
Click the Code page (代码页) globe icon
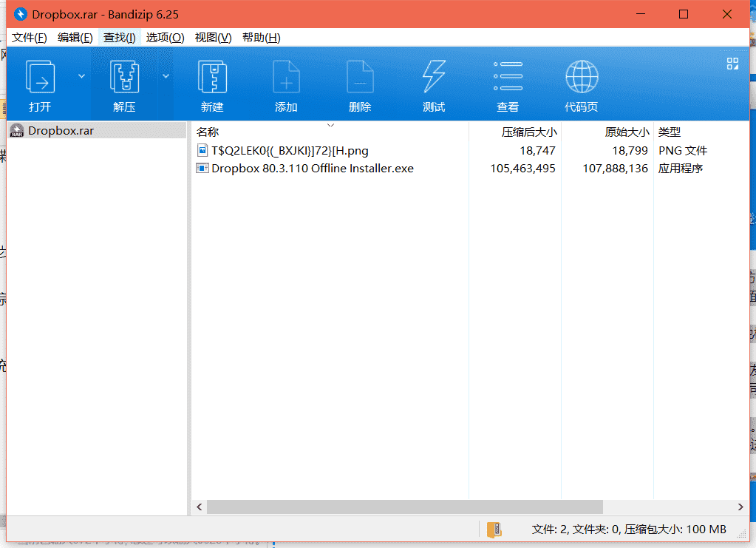point(582,77)
